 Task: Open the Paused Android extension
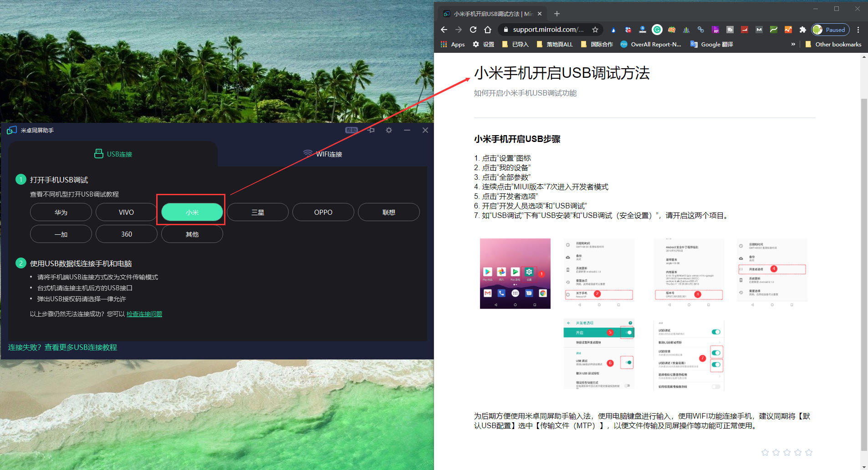click(x=830, y=30)
